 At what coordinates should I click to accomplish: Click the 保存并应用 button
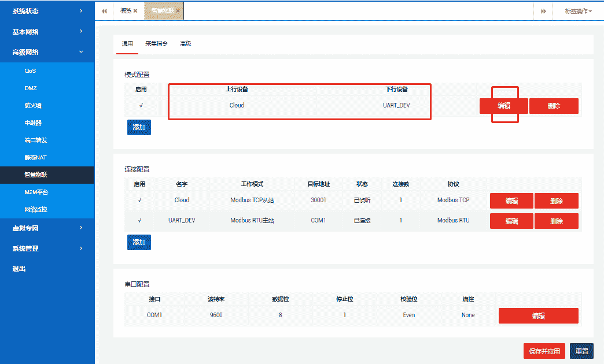tap(544, 351)
